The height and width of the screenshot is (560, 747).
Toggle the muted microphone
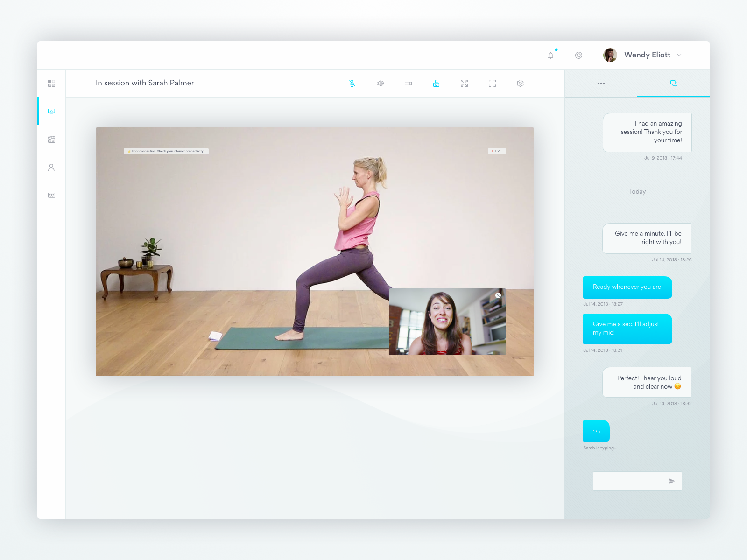[352, 83]
